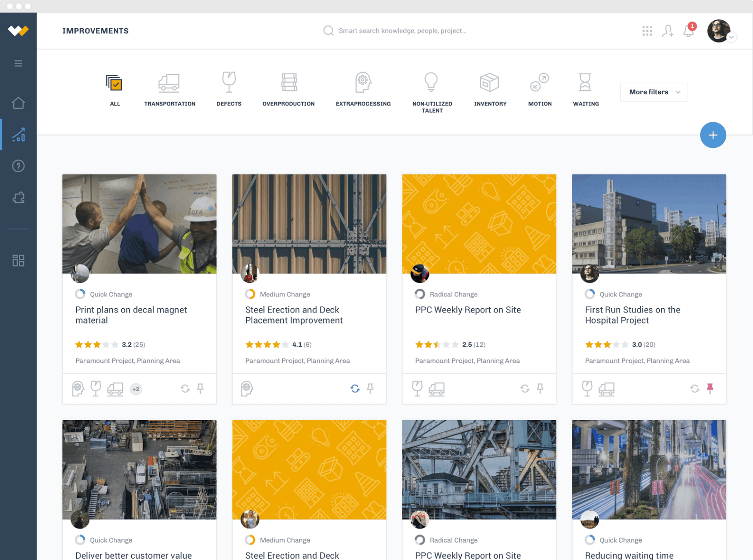The width and height of the screenshot is (753, 560).
Task: Open the aerial warehouse photo thumbnail
Action: (x=139, y=470)
